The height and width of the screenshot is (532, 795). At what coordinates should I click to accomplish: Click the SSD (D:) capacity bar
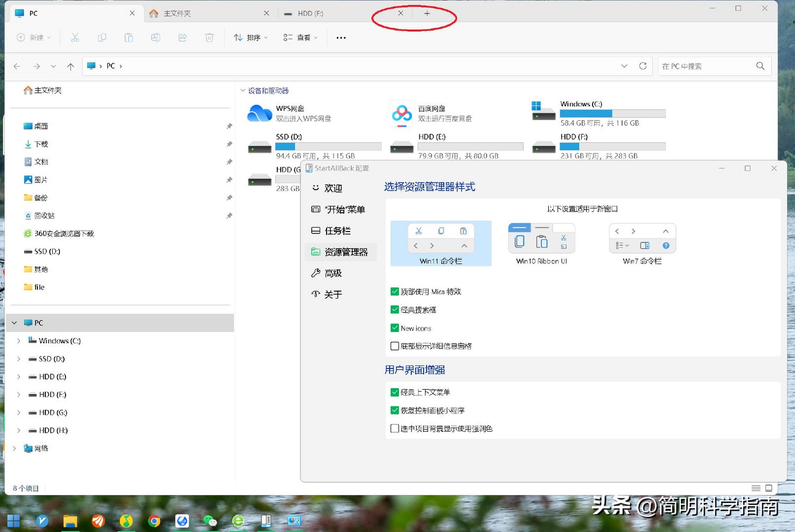(x=328, y=146)
